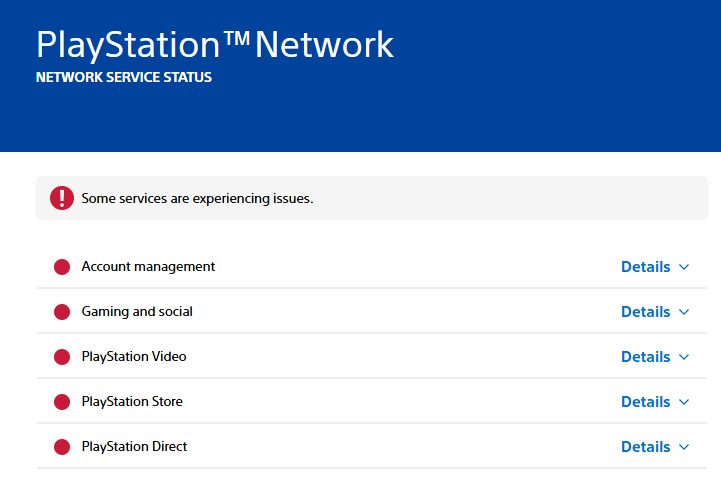Screen dimensions: 721x485
Task: Click the PlayStation Network page title
Action: pos(215,44)
